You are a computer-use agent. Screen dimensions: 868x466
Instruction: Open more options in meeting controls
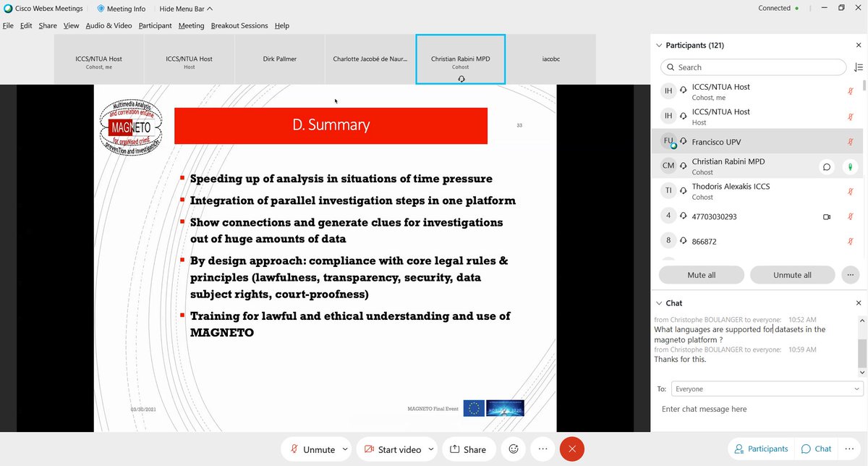[x=543, y=449]
